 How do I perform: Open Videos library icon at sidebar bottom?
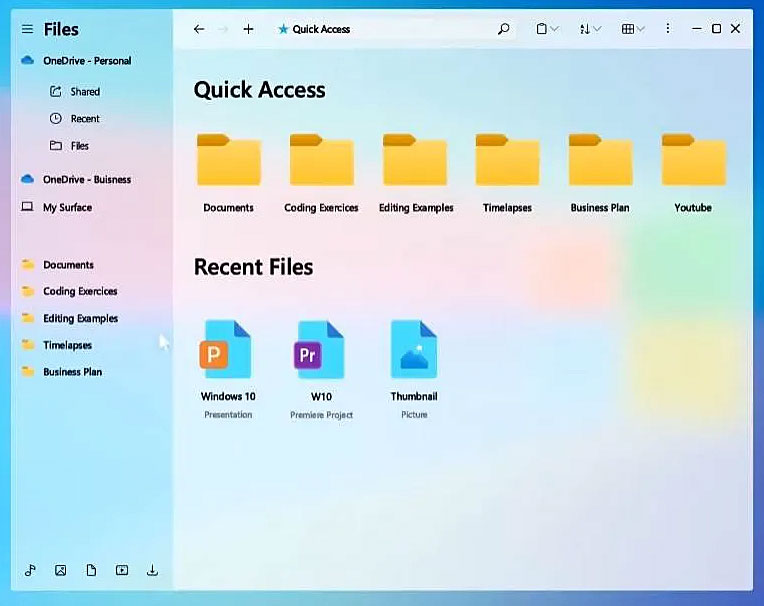click(122, 570)
